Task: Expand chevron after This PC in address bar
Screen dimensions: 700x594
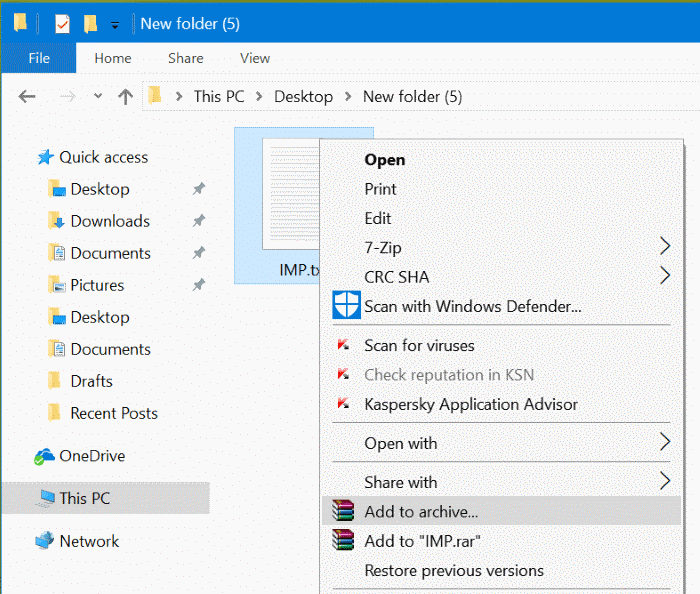Action: (259, 96)
